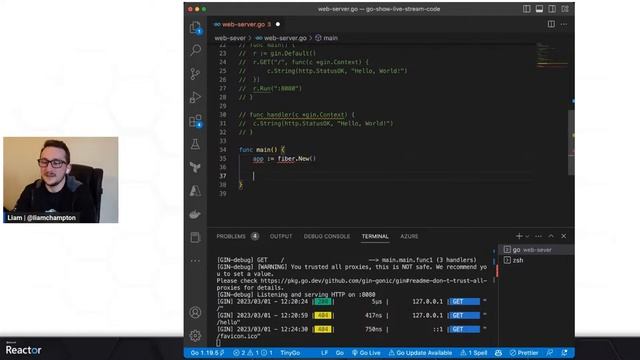Screen dimensions: 640x360
Task: Click line number 34 in gutter
Action: pyautogui.click(x=222, y=150)
